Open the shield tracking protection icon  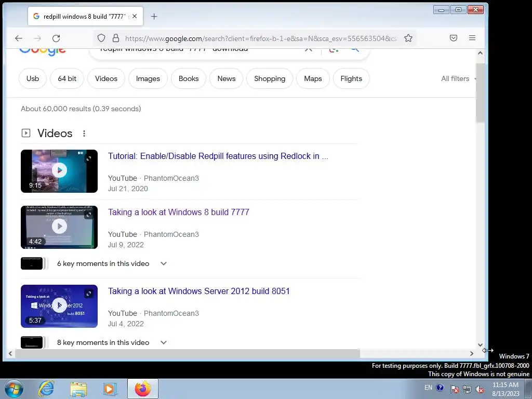[x=101, y=38]
